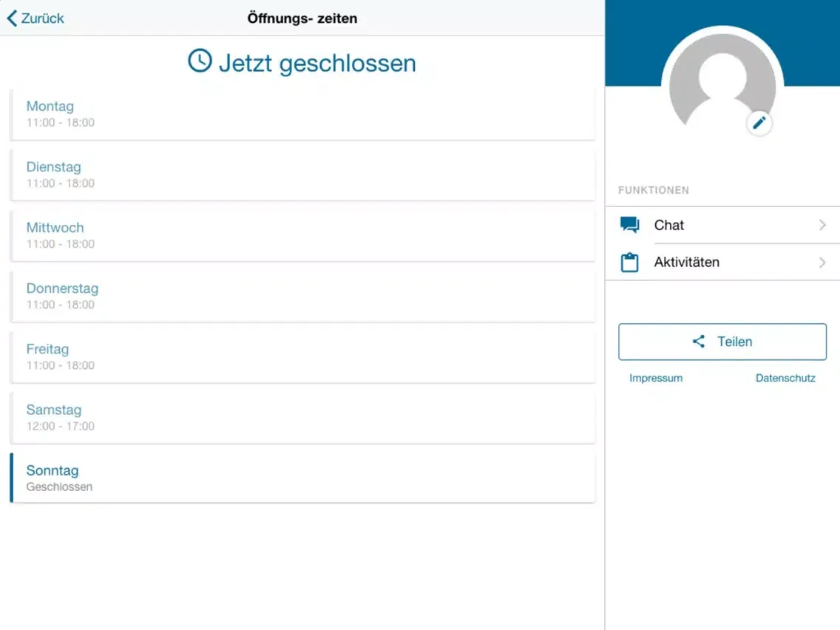Viewport: 840px width, 630px height.
Task: Open the Aktivitäten function row
Action: coord(722,262)
